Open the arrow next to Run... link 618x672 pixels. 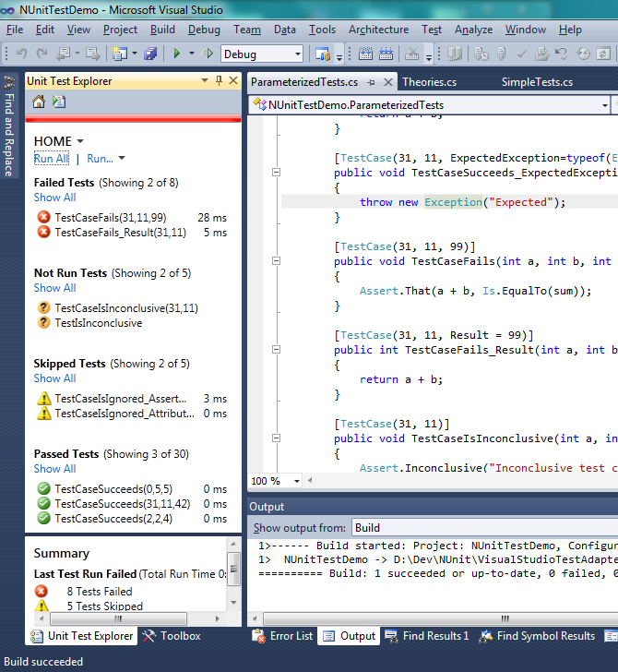point(122,158)
